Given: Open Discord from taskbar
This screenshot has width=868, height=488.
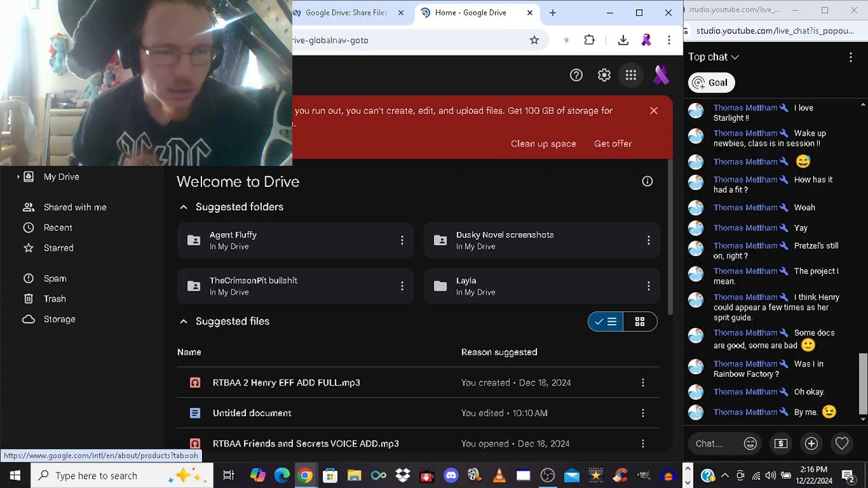Looking at the screenshot, I should click(451, 476).
